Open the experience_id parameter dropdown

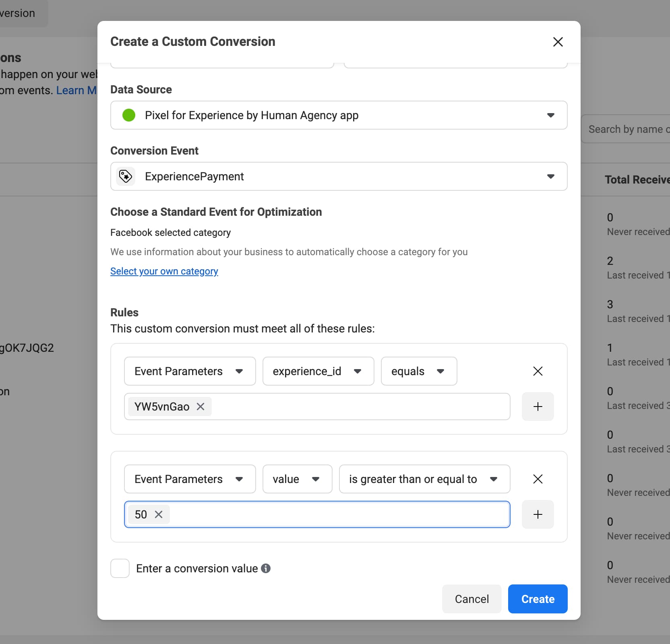(318, 371)
